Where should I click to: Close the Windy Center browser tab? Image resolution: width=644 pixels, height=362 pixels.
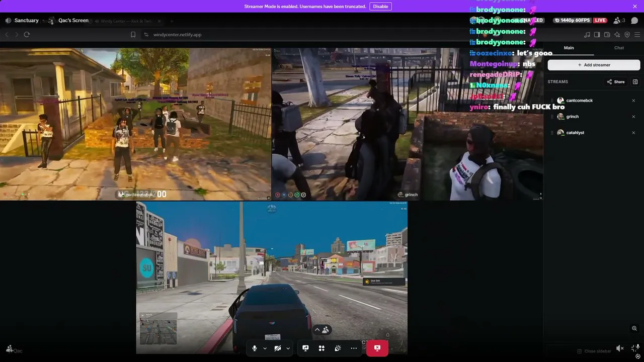[x=159, y=21]
